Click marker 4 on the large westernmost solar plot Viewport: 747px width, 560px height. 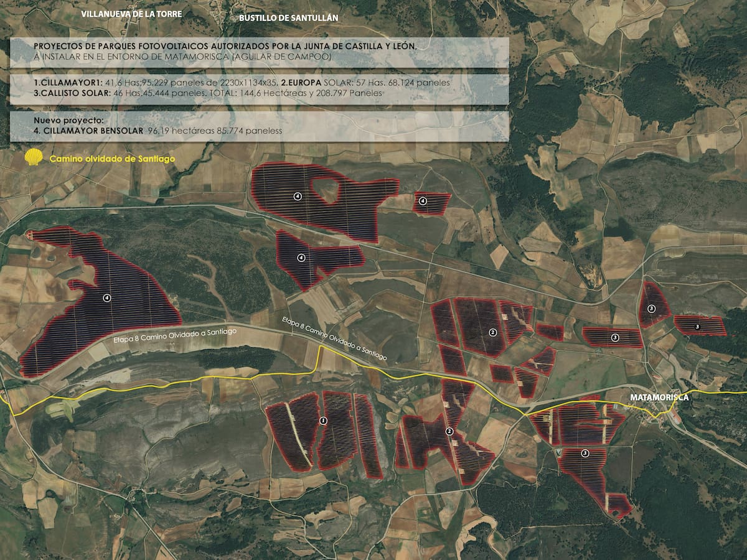click(x=107, y=299)
